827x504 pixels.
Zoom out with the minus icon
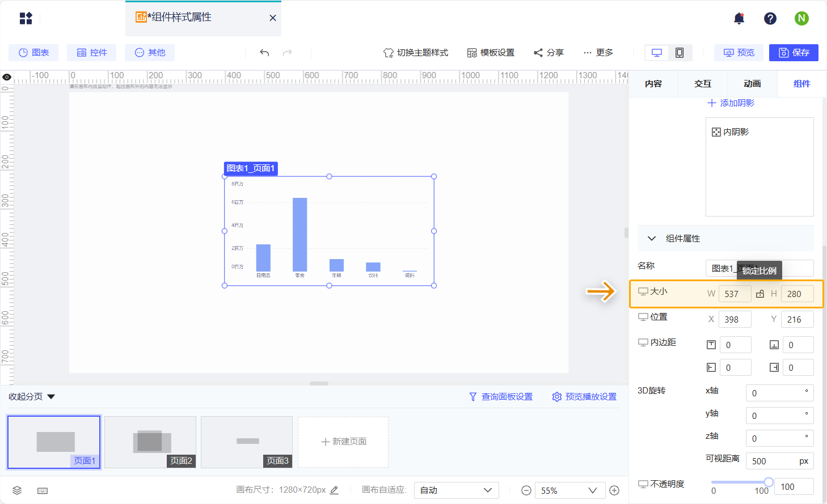pyautogui.click(x=526, y=490)
